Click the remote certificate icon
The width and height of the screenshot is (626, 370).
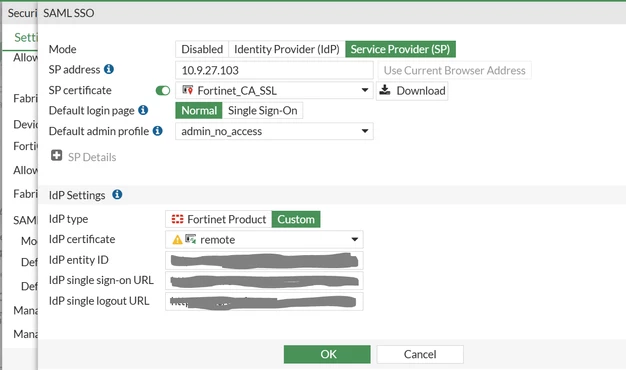tap(190, 239)
